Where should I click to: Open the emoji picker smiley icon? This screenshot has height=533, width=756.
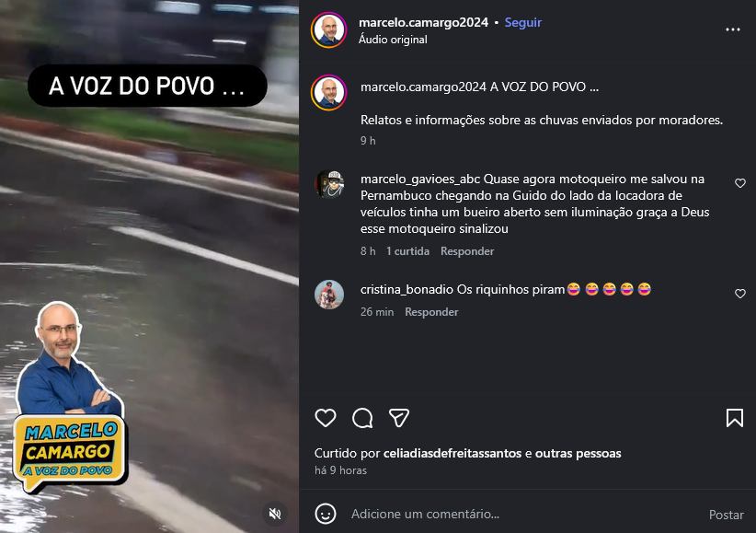[x=326, y=514]
